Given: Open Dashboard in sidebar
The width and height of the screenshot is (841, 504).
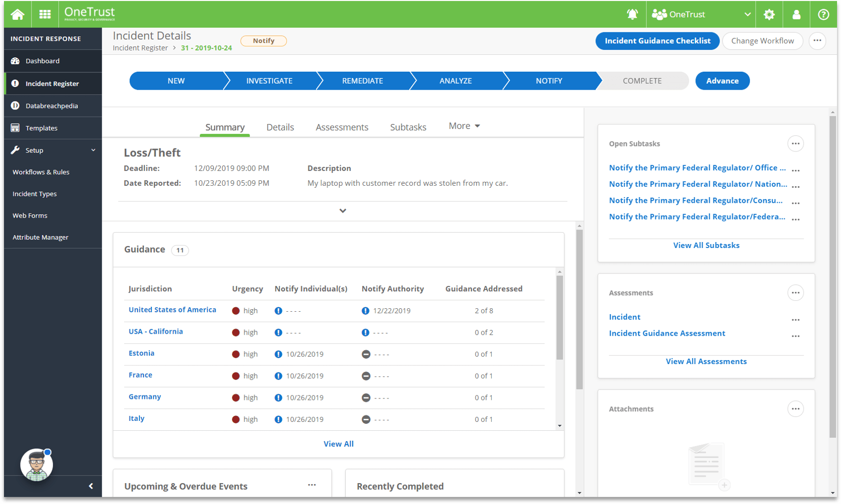Looking at the screenshot, I should (x=53, y=61).
